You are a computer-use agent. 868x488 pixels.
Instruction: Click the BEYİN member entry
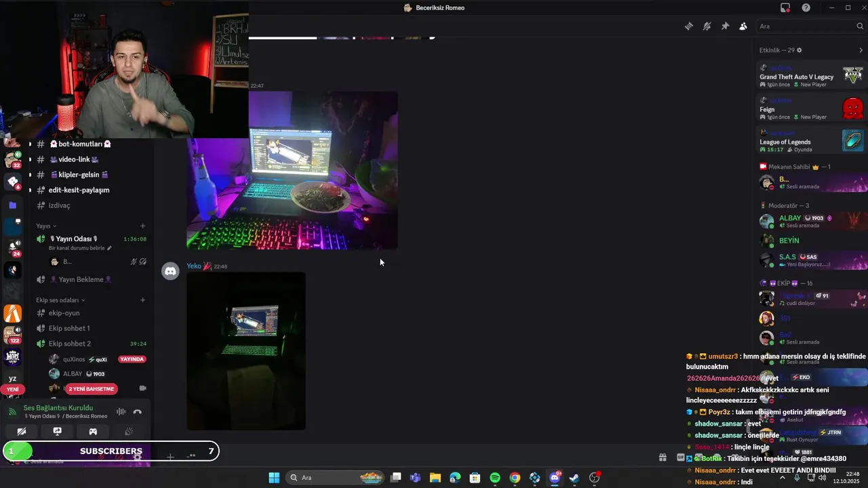click(x=811, y=241)
